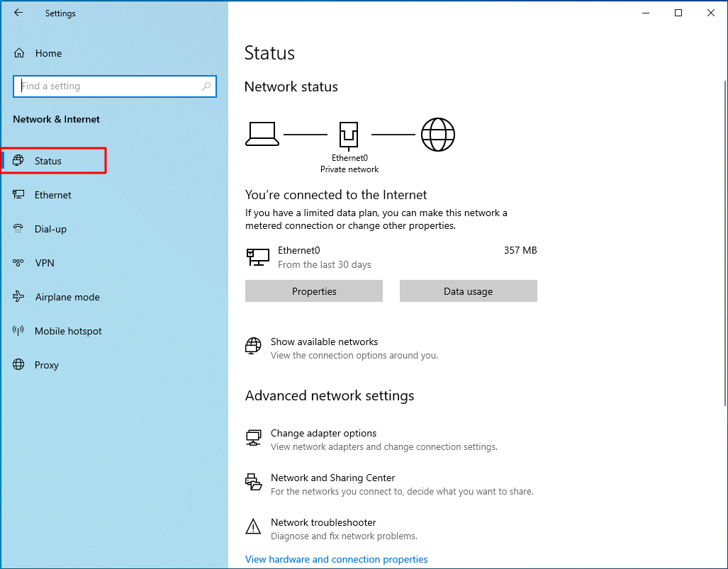The height and width of the screenshot is (569, 728).
Task: Click the Airplane mode plane icon
Action: point(18,297)
